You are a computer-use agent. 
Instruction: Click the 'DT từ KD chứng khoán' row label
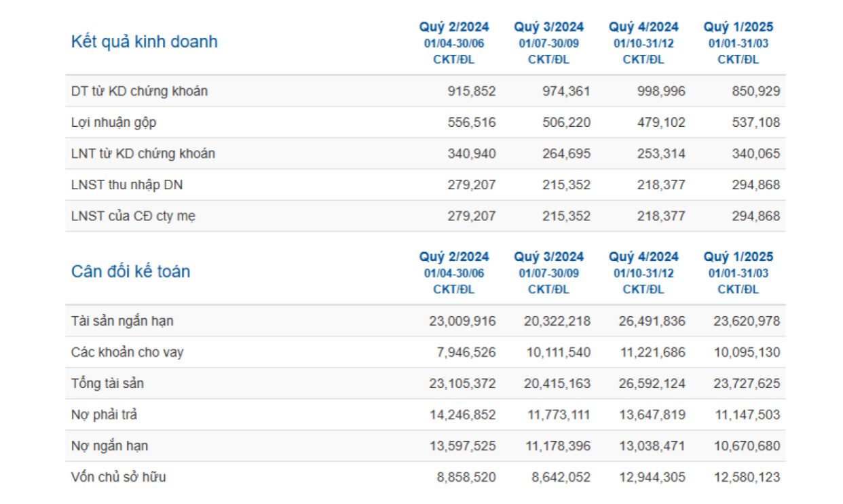(139, 92)
